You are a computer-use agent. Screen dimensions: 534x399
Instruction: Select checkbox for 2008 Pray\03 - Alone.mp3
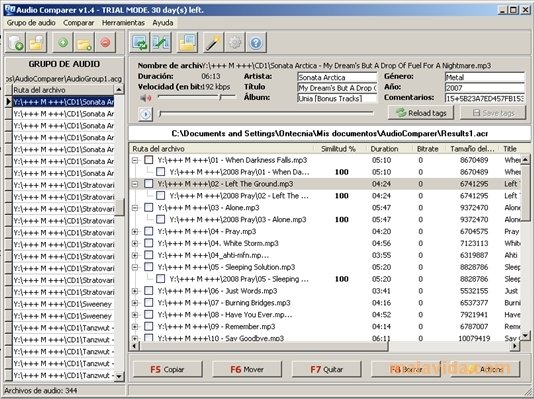click(x=160, y=219)
